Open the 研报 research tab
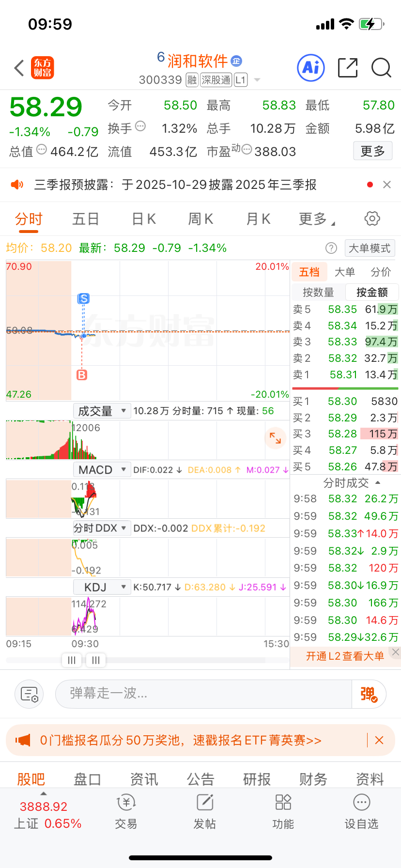The height and width of the screenshot is (868, 401). click(257, 779)
